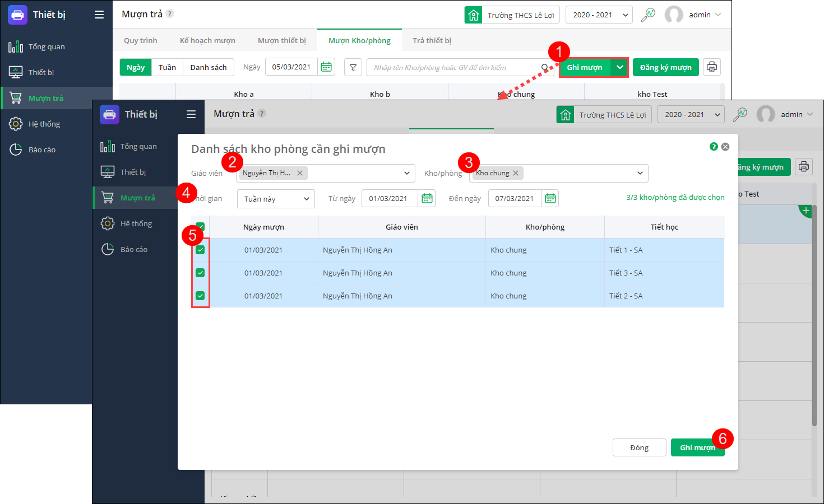Image resolution: width=824 pixels, height=504 pixels.
Task: Switch to the Kế hoạch mượn tab
Action: (x=207, y=40)
